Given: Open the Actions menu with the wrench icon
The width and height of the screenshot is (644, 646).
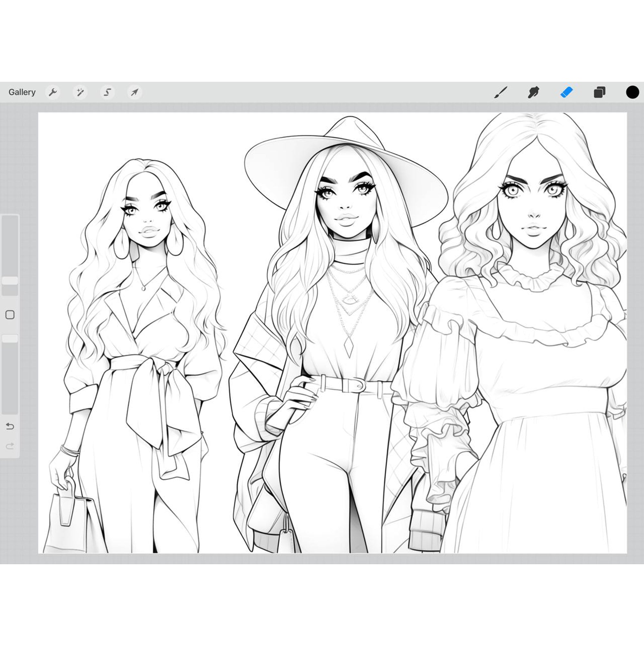Looking at the screenshot, I should 53,92.
